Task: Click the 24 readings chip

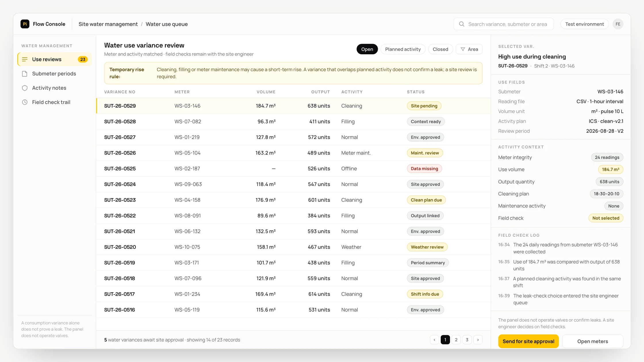Action: pyautogui.click(x=607, y=157)
